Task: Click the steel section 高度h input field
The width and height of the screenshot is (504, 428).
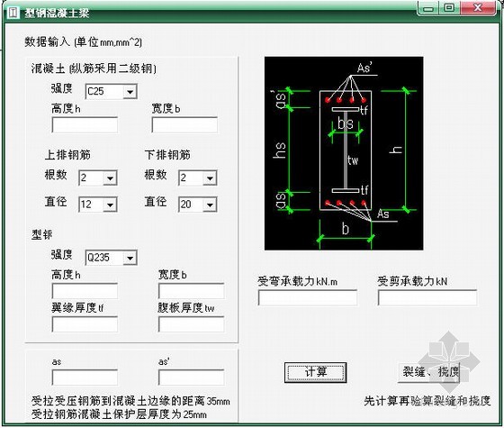Action: (85, 291)
